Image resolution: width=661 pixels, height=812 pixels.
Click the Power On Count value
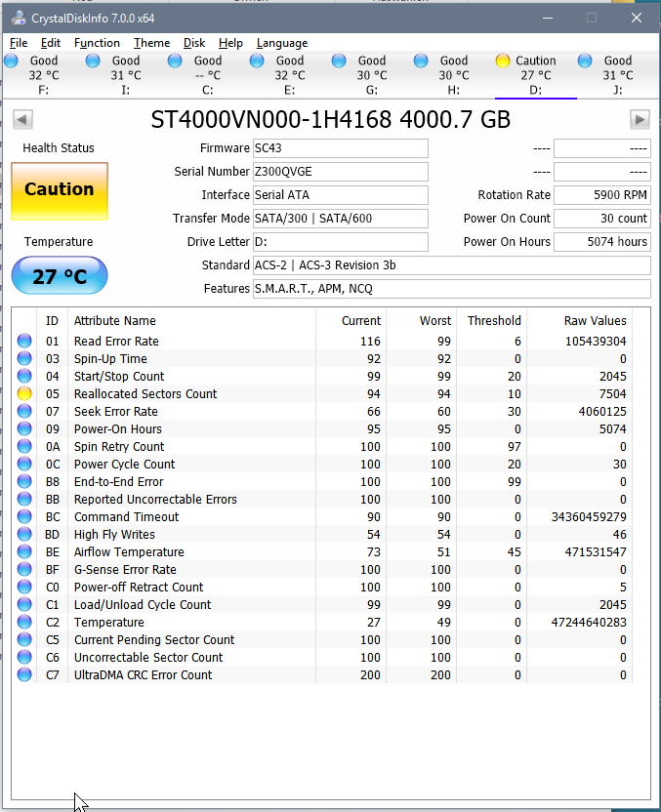pyautogui.click(x=602, y=218)
